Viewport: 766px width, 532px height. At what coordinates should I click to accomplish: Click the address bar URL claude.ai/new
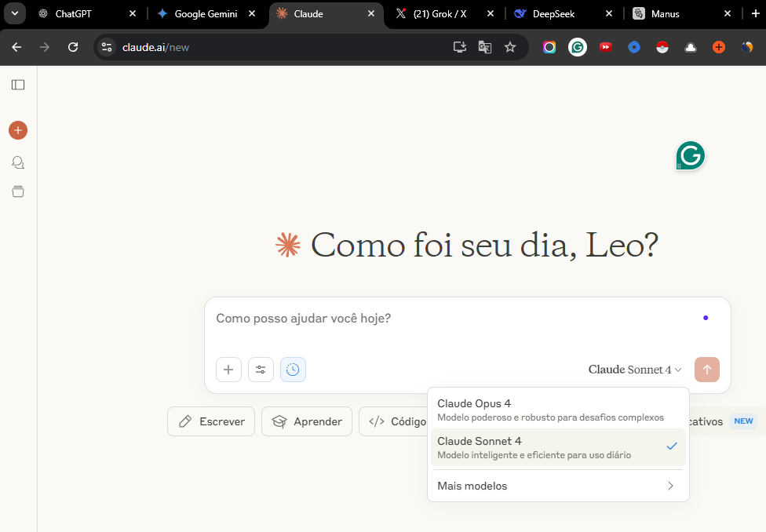[155, 47]
